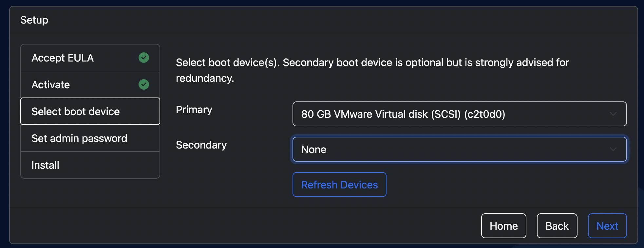Click the green checkmark beside Accept EULA
Screen dimensions: 644x248
143,58
